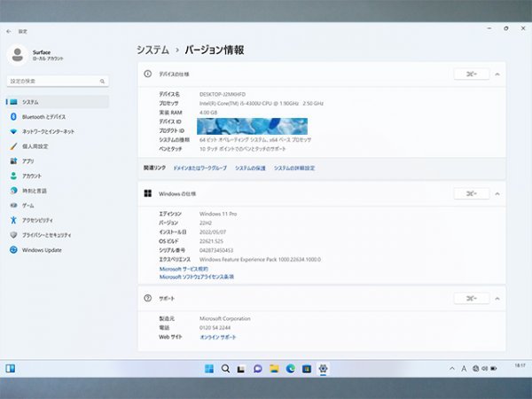The image size is (532, 399).
Task: Open Task View on the taskbar
Action: (x=241, y=369)
